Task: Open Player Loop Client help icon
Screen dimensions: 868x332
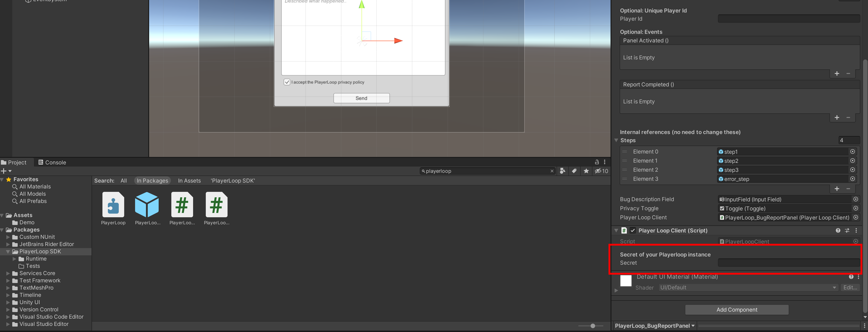Action: tap(838, 231)
